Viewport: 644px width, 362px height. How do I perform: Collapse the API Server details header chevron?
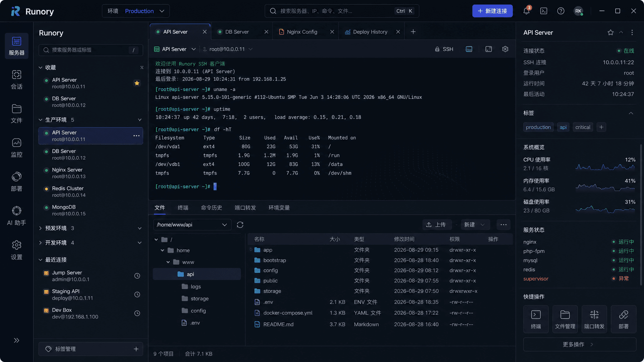pos(621,33)
